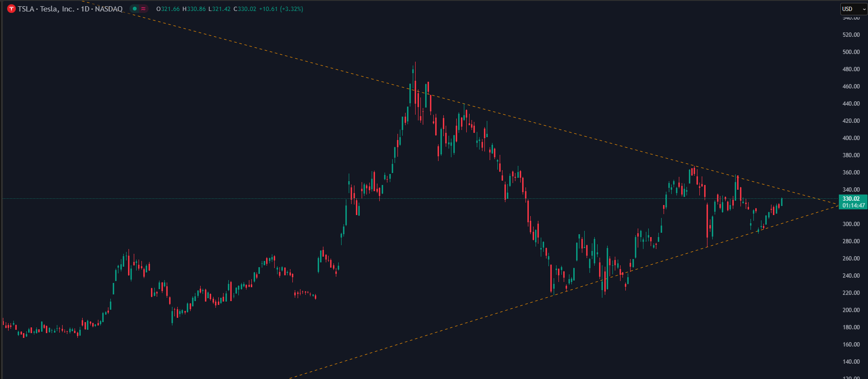Click the TSLA Tesla, Inc. symbol name

[x=46, y=9]
